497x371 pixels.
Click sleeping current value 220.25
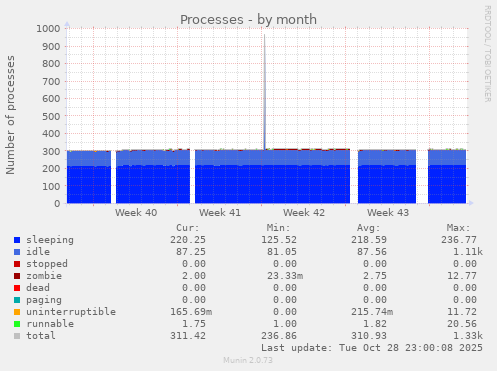click(188, 240)
